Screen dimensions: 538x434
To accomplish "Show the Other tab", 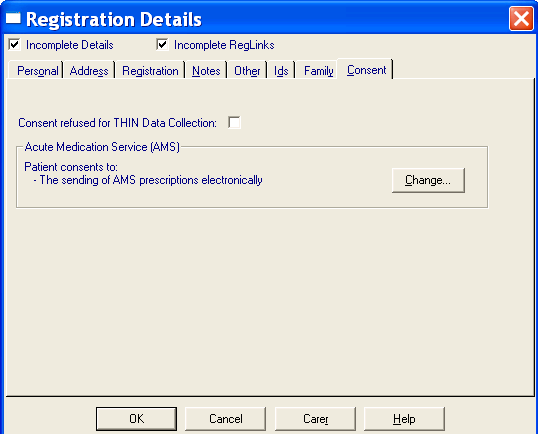I will click(x=247, y=71).
